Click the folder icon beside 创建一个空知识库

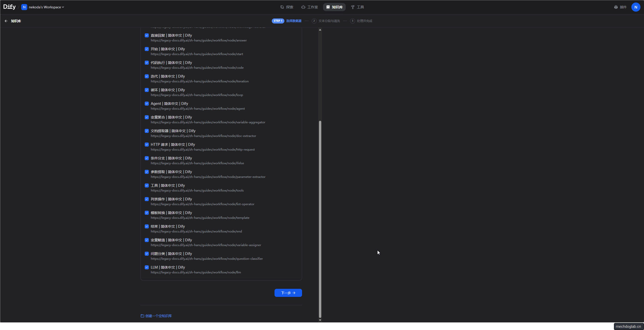[142, 316]
